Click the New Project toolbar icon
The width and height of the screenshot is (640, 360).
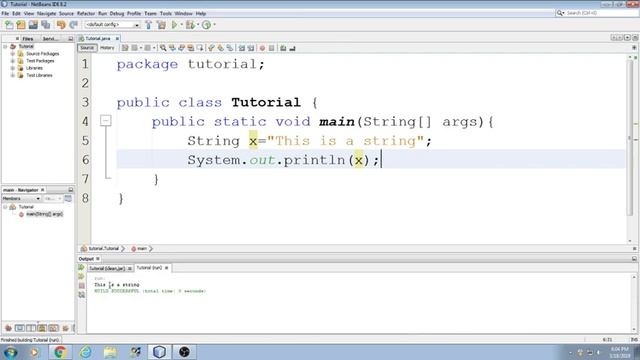click(21, 25)
